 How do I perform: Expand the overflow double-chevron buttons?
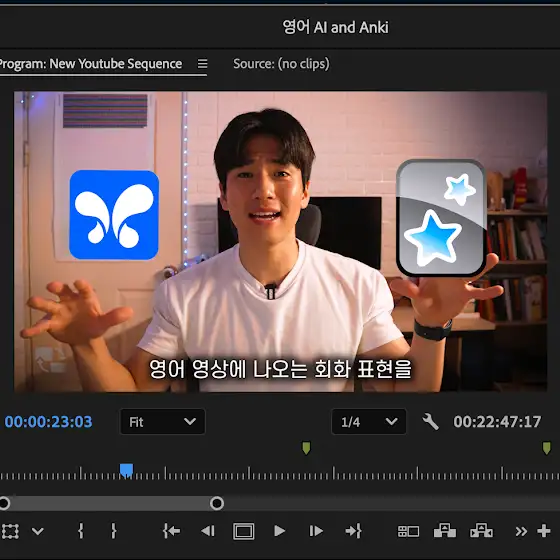[521, 531]
